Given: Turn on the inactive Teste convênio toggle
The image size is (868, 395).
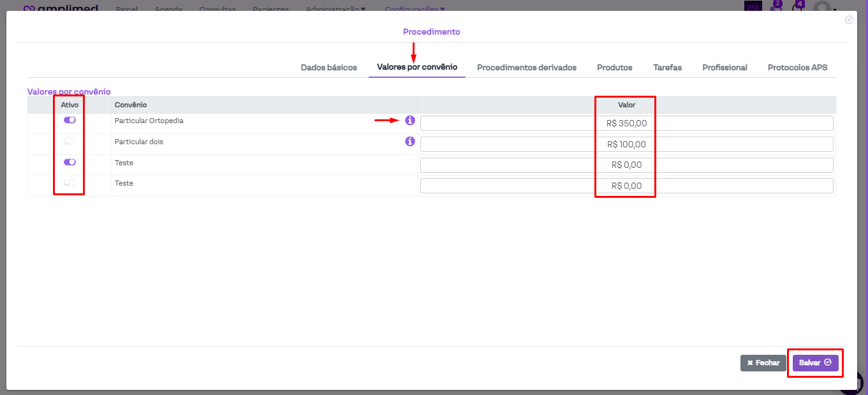Looking at the screenshot, I should (70, 183).
